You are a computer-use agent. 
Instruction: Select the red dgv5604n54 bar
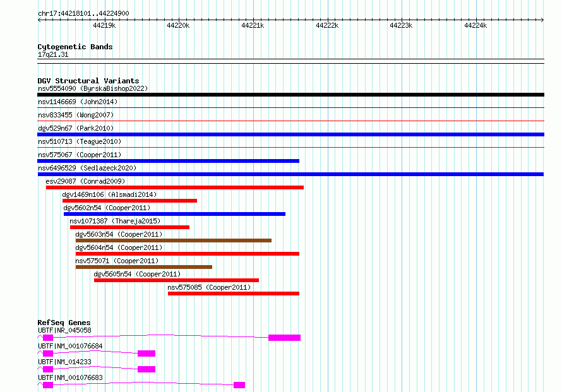click(188, 254)
